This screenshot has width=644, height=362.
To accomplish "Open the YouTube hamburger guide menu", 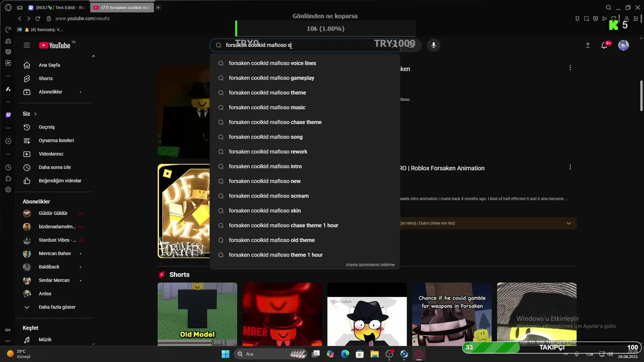I will pyautogui.click(x=27, y=45).
